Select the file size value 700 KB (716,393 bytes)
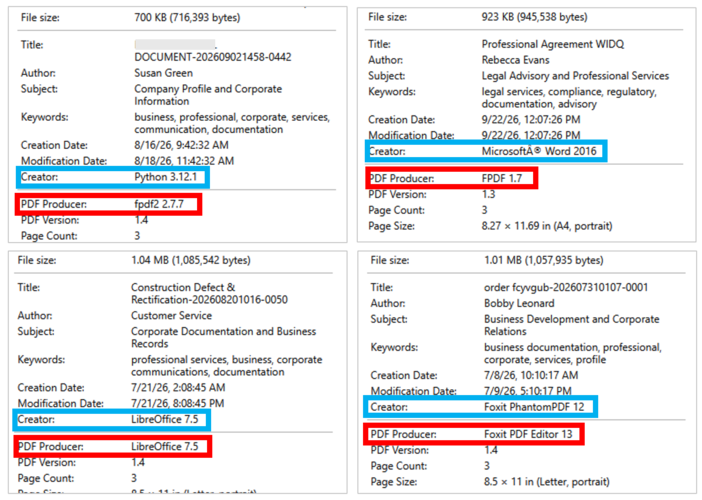The width and height of the screenshot is (702, 500). click(187, 17)
